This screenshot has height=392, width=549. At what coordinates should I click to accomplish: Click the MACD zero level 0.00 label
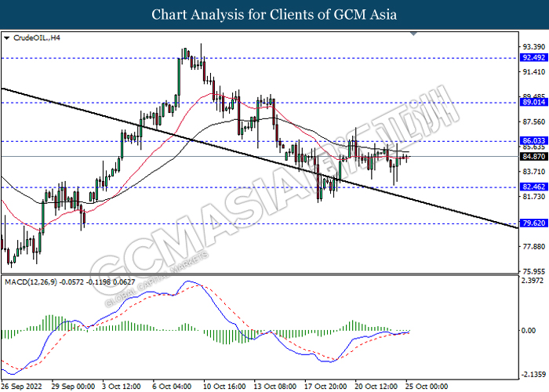529,330
